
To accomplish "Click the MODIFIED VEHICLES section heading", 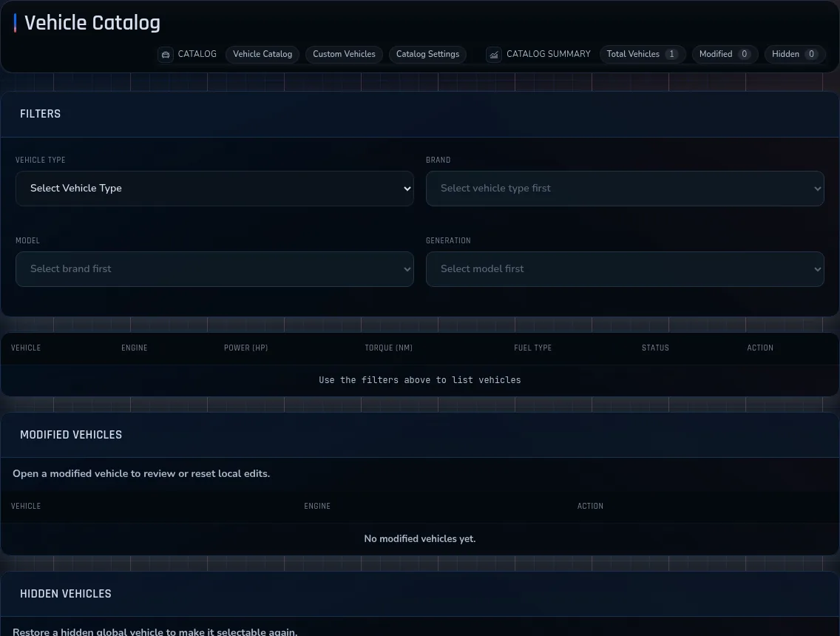I will pos(71,435).
